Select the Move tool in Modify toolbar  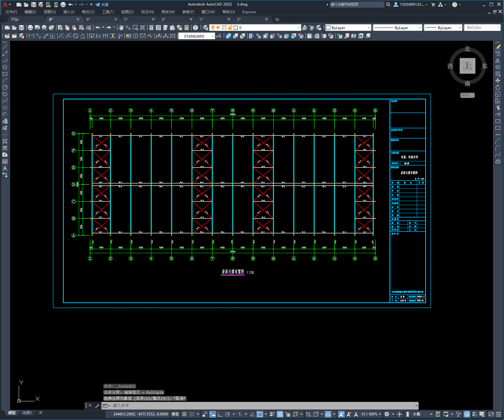[x=498, y=81]
